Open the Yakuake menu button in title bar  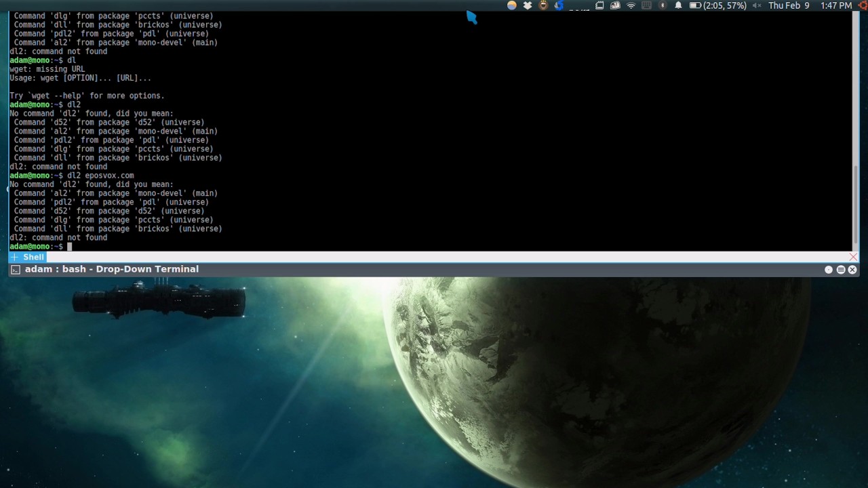pos(840,270)
